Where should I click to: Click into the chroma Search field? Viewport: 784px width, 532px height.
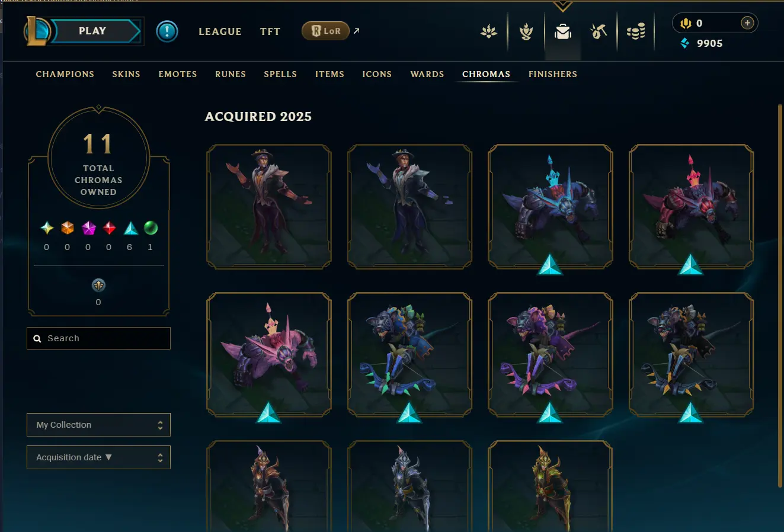tap(98, 338)
